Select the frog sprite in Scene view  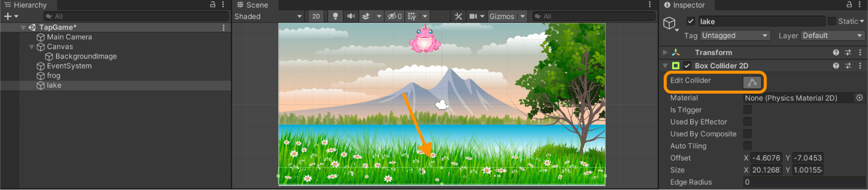click(x=425, y=39)
